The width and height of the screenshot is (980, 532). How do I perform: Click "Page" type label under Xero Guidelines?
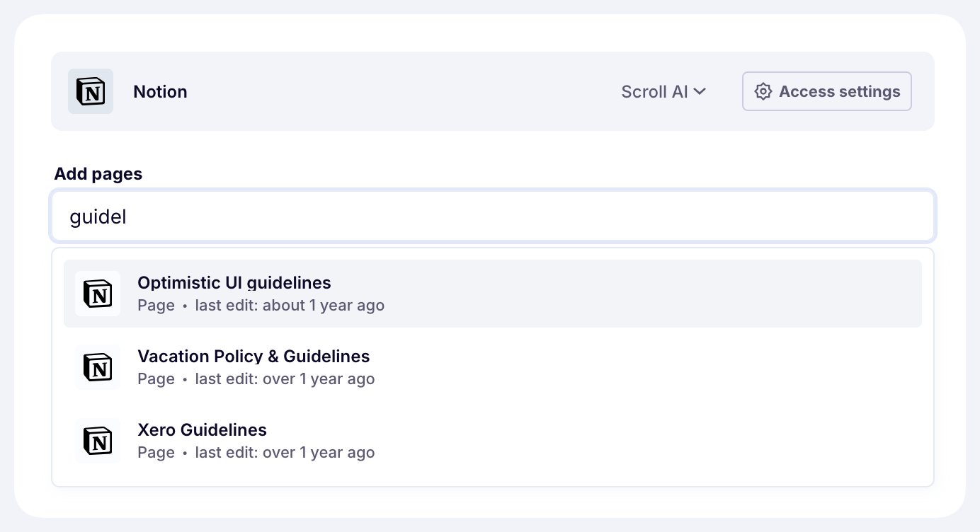[x=156, y=453]
